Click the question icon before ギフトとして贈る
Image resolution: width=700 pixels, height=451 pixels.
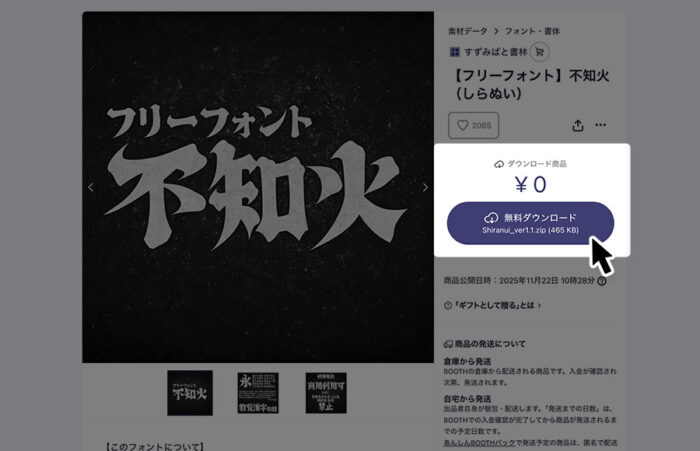pos(447,305)
